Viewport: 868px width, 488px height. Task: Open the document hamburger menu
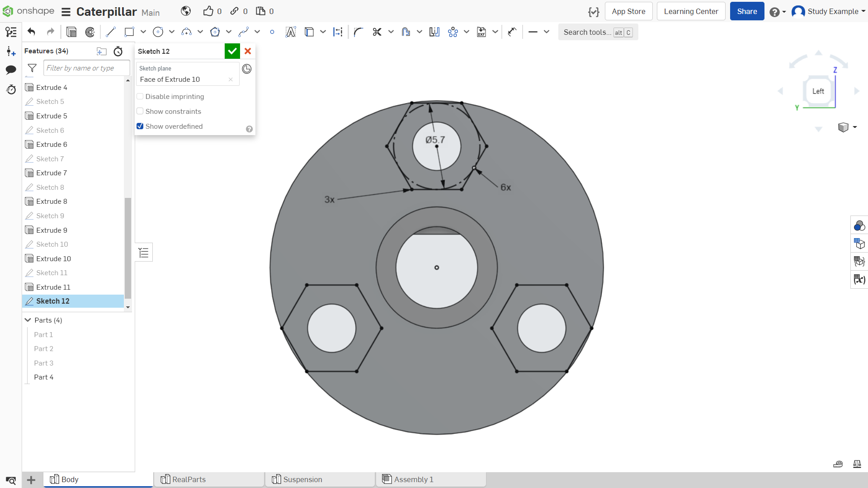[66, 12]
